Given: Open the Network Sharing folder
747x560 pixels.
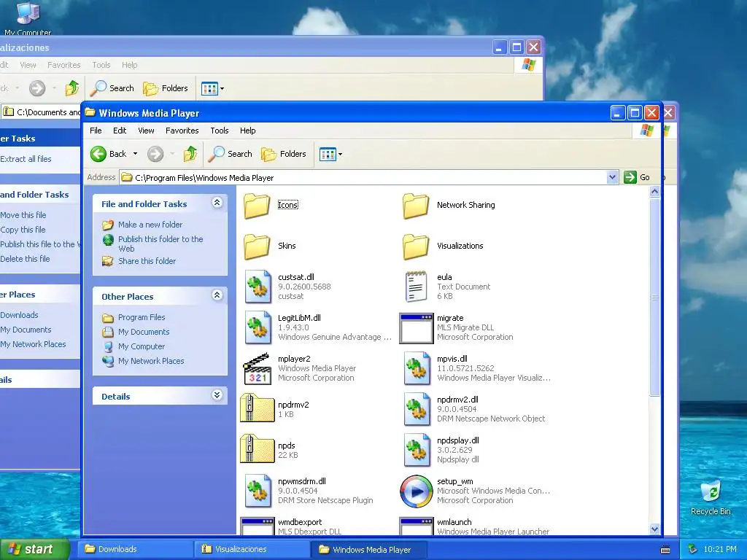Looking at the screenshot, I should (x=416, y=205).
